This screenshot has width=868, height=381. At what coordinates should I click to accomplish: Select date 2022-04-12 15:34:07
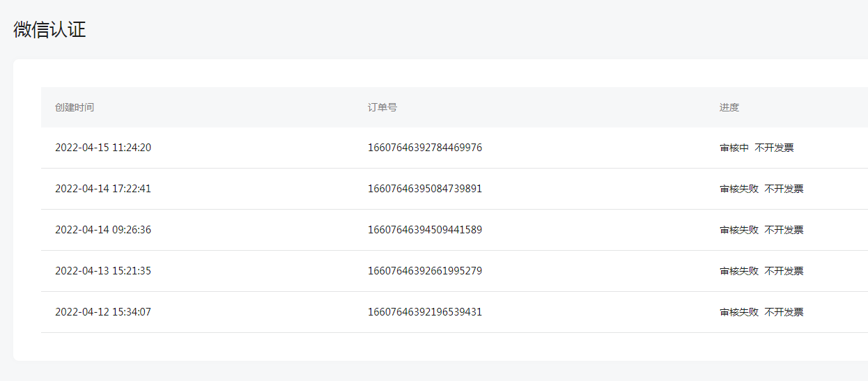[103, 312]
